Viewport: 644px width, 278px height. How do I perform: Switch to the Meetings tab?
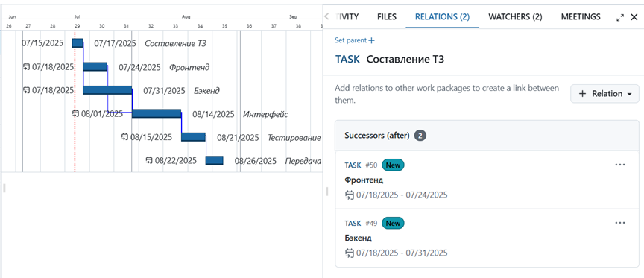pyautogui.click(x=581, y=17)
